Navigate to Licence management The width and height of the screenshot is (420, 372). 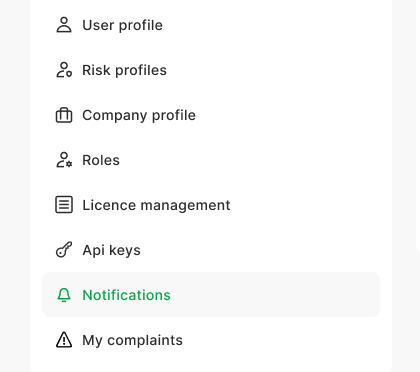pos(211,205)
